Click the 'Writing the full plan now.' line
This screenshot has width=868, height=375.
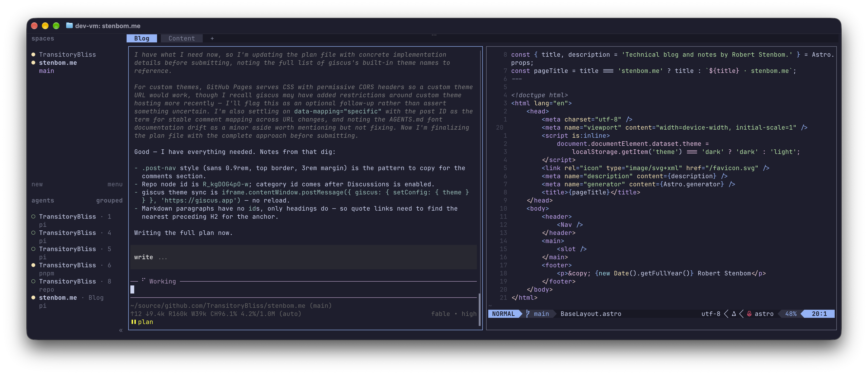click(x=184, y=233)
